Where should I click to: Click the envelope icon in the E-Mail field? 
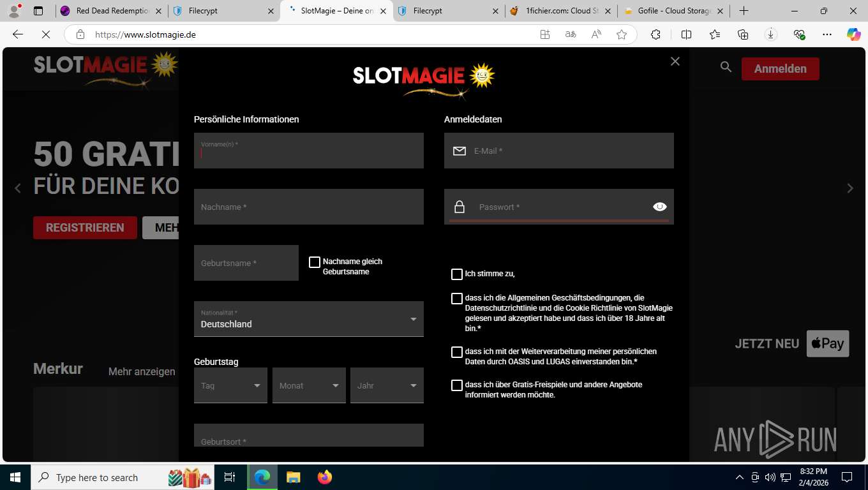tap(460, 151)
